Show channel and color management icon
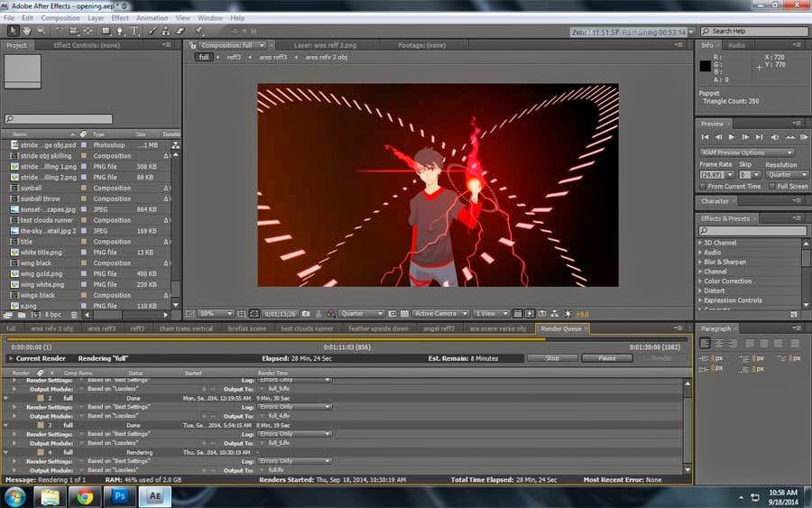812x508 pixels. (x=331, y=314)
